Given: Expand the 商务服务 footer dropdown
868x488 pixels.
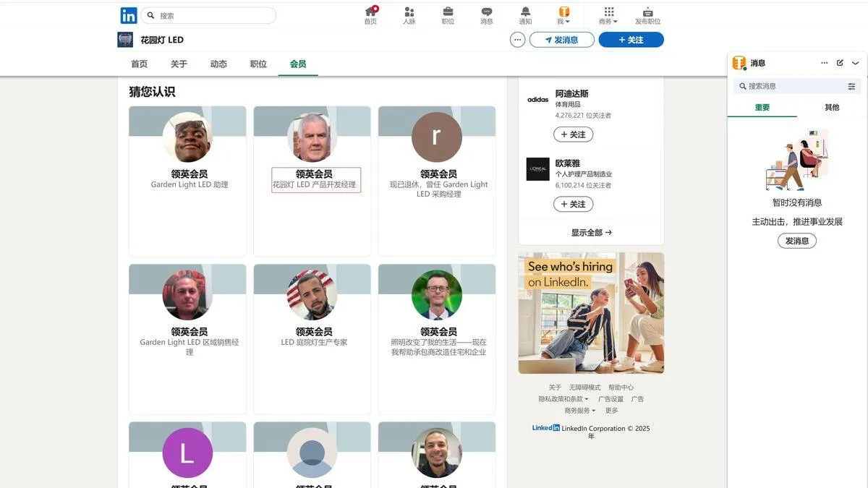Looking at the screenshot, I should [580, 411].
